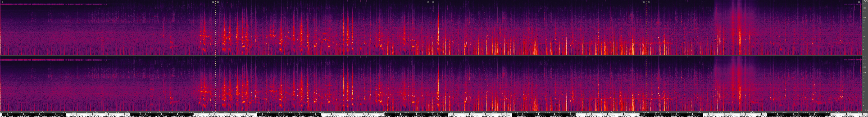Screen dimensions: 868x117
Task: Click the fade-in handle of the second clip
Action: click(218, 2)
